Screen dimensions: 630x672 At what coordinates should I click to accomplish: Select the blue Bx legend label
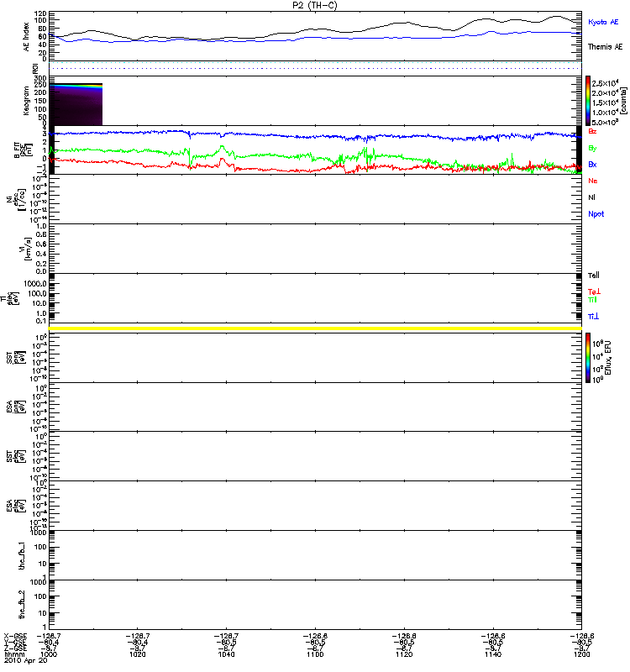point(592,164)
